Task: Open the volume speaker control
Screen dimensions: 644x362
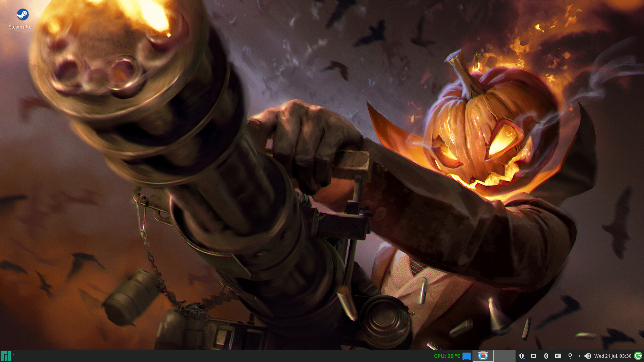Action: (587, 356)
